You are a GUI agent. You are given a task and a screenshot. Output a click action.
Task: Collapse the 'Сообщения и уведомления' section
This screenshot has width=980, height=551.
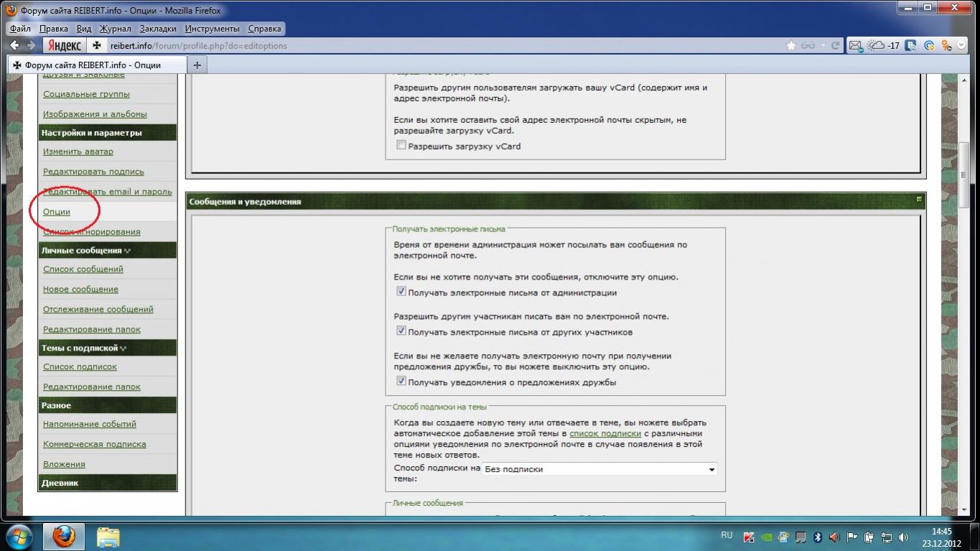[x=918, y=200]
